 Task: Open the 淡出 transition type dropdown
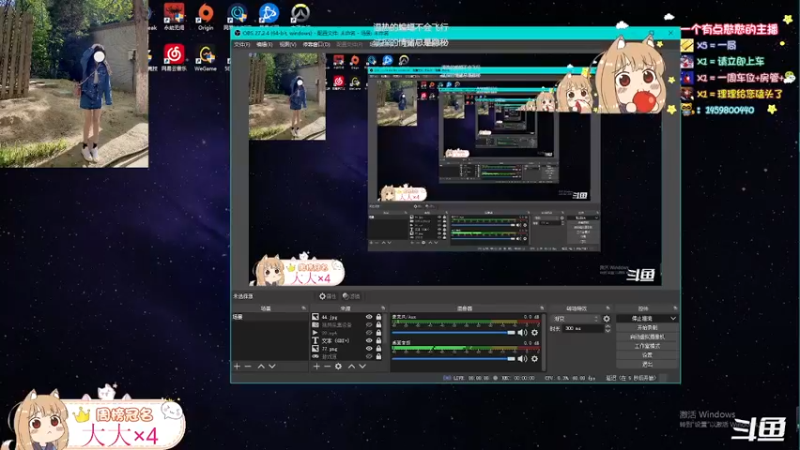[574, 319]
